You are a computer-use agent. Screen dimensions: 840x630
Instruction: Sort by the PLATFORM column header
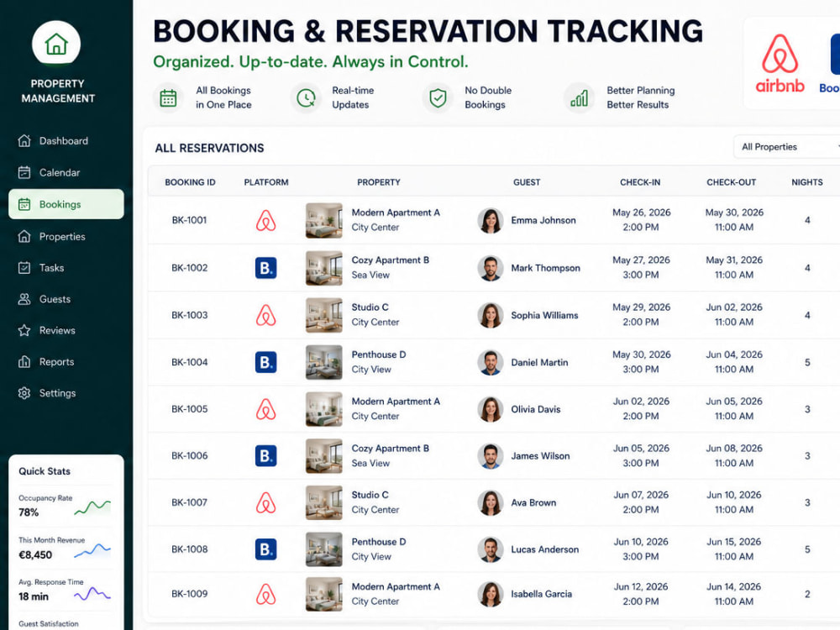266,182
